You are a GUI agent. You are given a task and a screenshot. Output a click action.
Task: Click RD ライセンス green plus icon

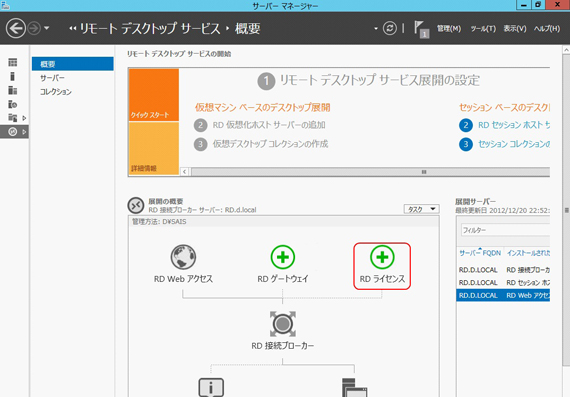[x=382, y=257]
